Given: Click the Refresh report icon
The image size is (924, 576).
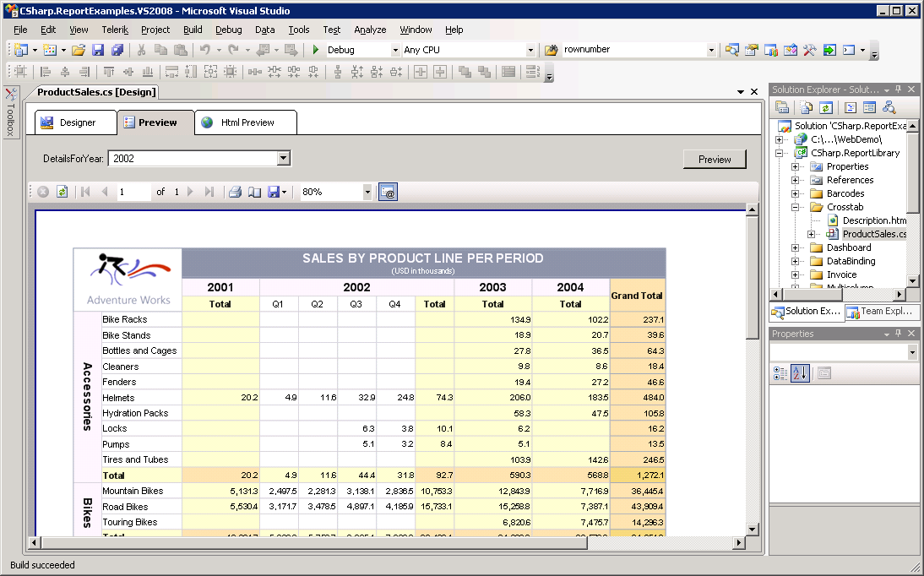Looking at the screenshot, I should pyautogui.click(x=62, y=193).
